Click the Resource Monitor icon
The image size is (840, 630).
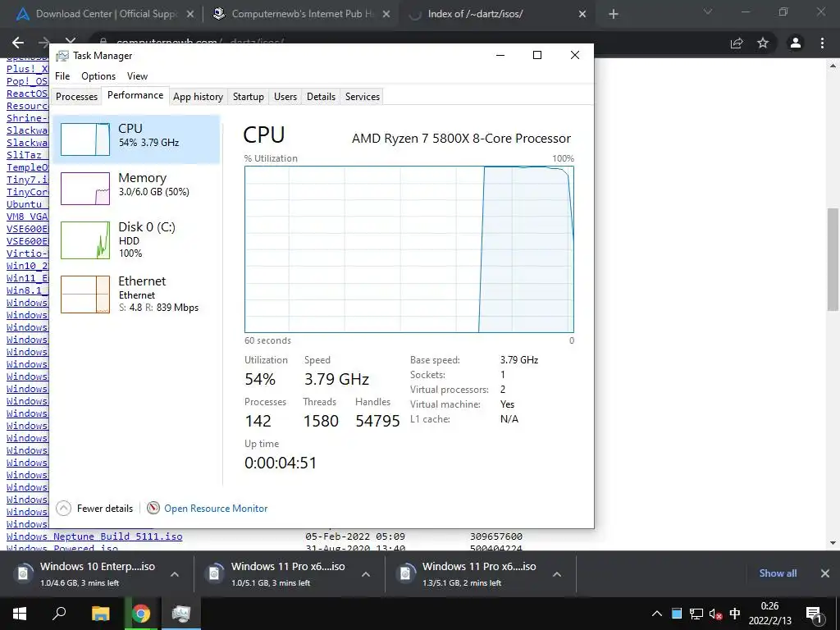point(153,508)
